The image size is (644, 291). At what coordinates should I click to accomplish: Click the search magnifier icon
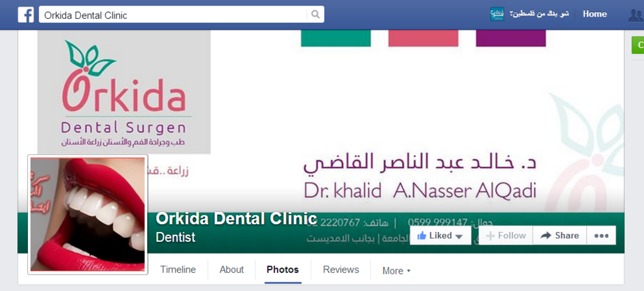(x=315, y=15)
